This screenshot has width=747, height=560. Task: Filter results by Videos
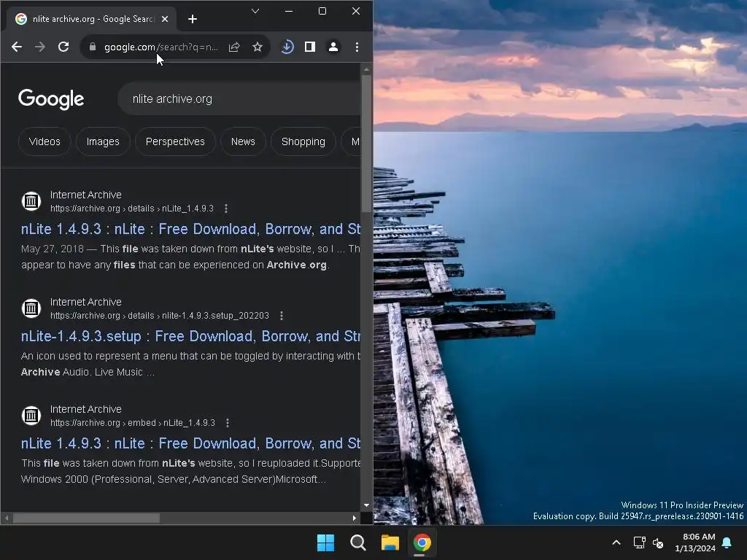pos(44,141)
